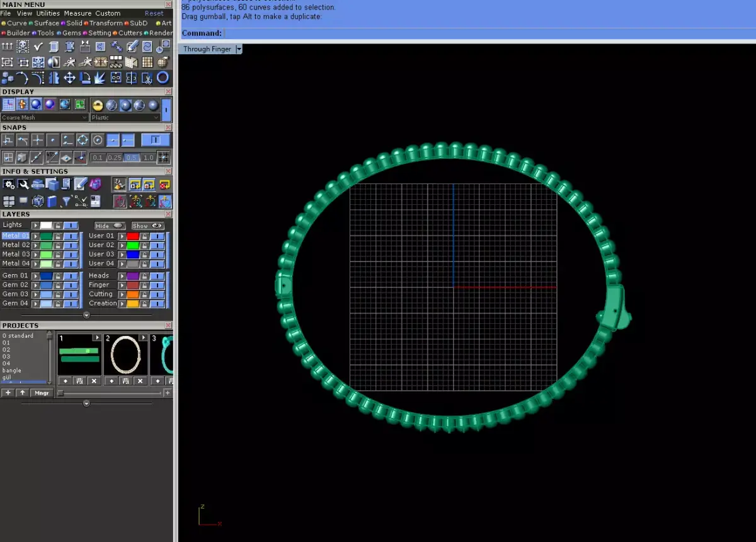Click the wrench options icon
756x542 pixels.
(23, 184)
